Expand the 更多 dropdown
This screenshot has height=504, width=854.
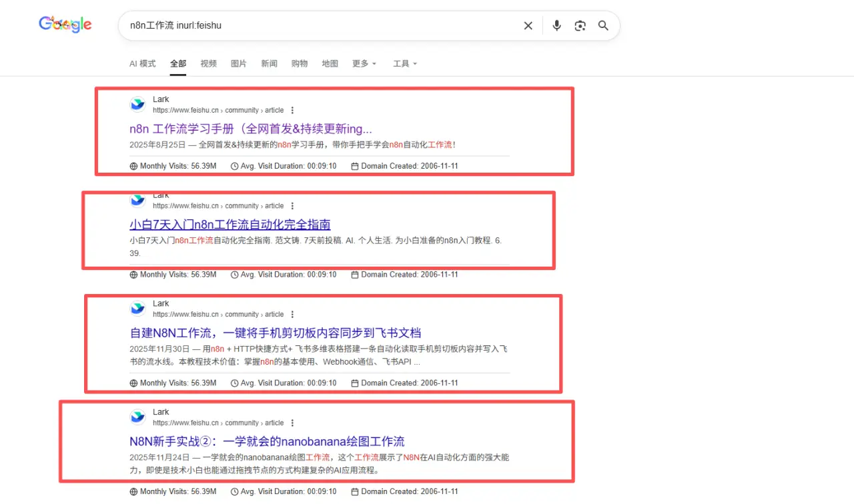[x=364, y=64]
